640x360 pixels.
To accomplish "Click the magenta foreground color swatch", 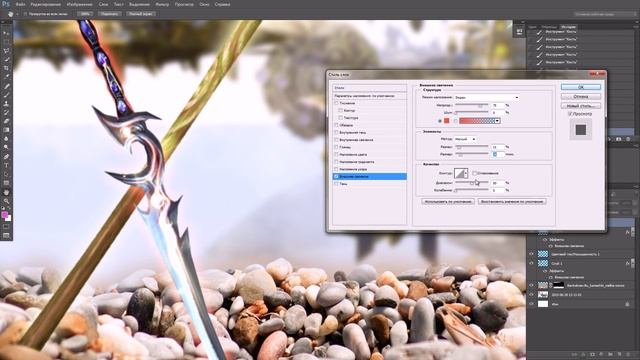I will pos(4,215).
